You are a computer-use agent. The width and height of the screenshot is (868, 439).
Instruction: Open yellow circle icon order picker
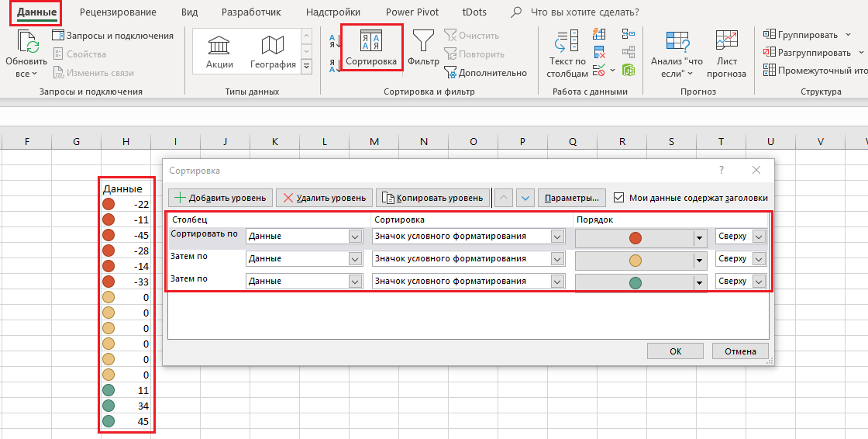point(641,261)
